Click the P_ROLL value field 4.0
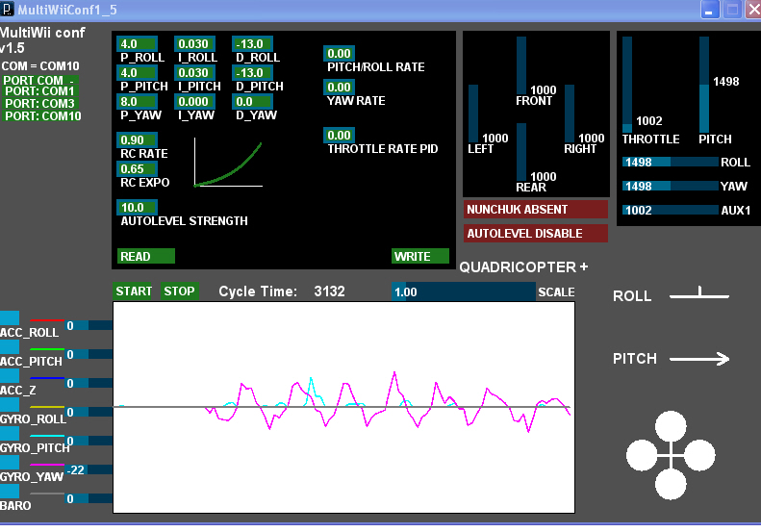This screenshot has width=761, height=532. [137, 43]
